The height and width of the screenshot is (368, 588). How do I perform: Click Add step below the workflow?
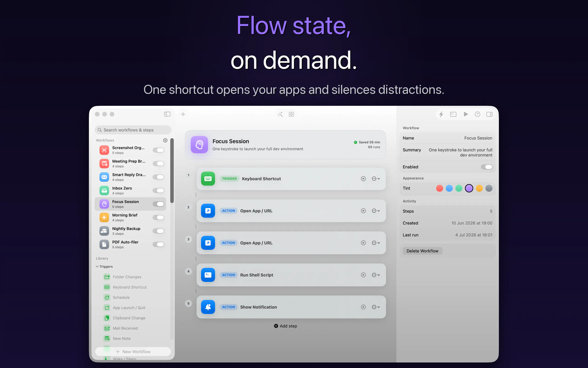286,326
